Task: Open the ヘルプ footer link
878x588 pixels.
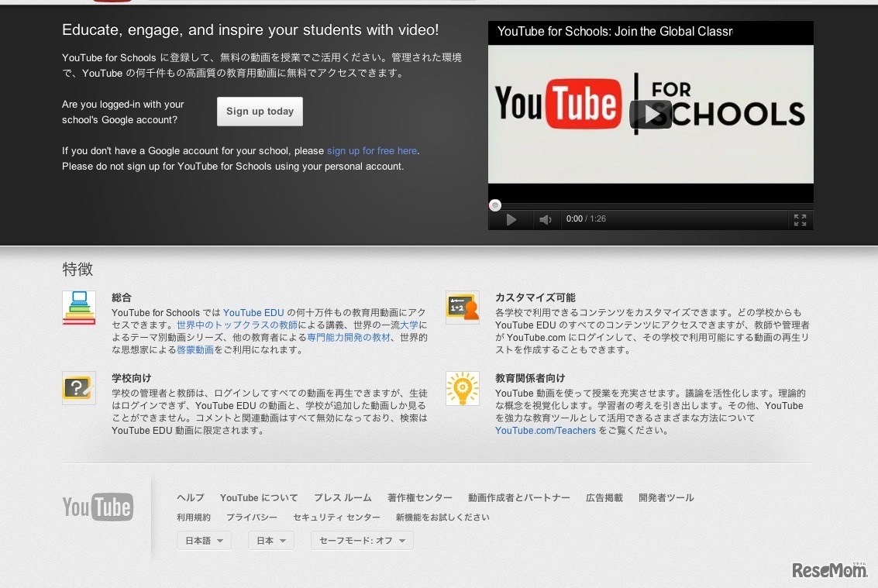Action: click(191, 498)
